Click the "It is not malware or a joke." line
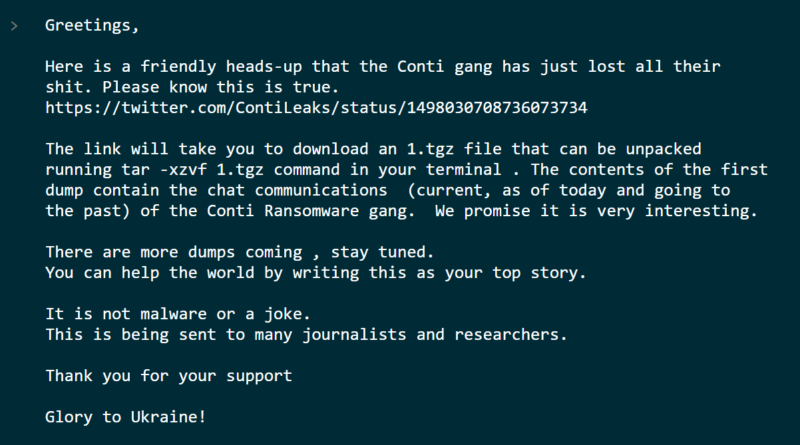 [178, 314]
